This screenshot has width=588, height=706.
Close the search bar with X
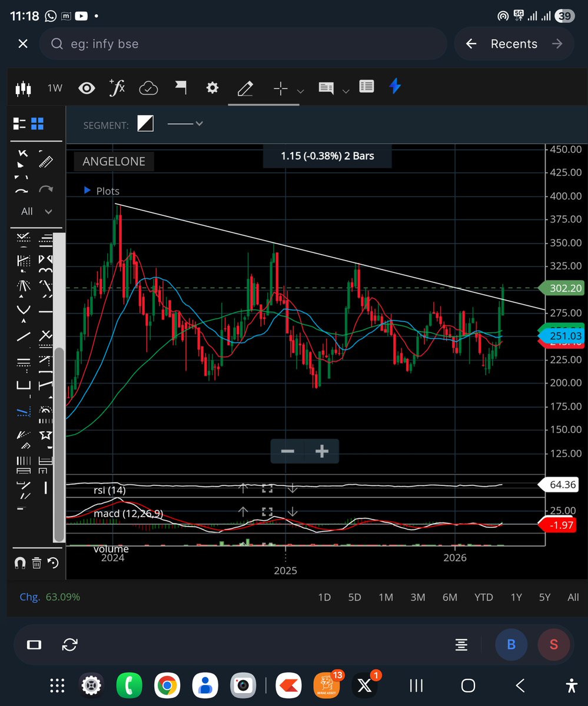point(23,44)
